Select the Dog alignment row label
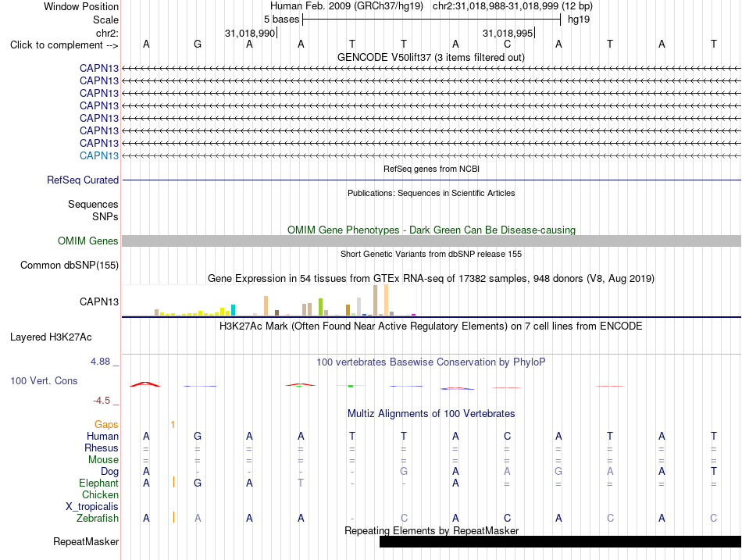 110,472
